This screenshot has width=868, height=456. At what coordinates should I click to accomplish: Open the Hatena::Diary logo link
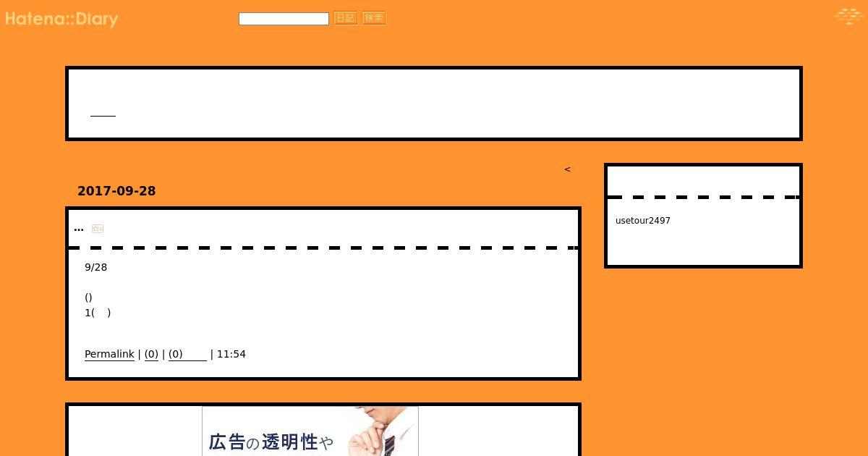click(x=61, y=19)
